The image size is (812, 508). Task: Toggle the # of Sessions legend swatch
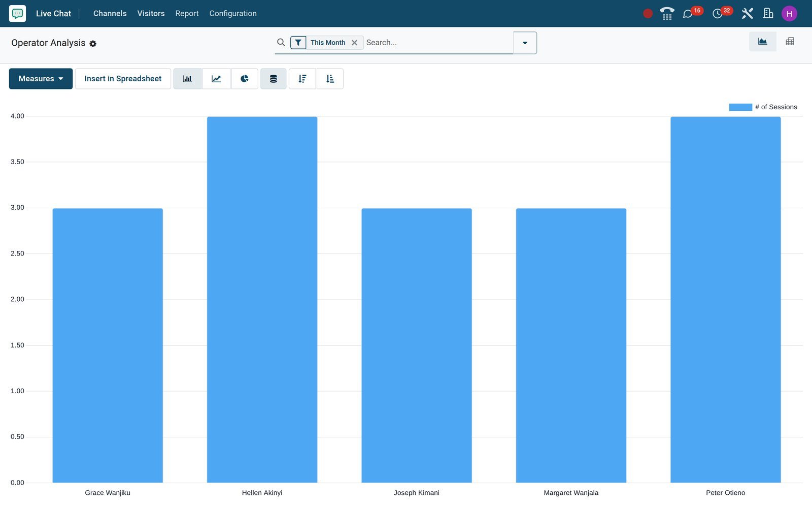[740, 107]
